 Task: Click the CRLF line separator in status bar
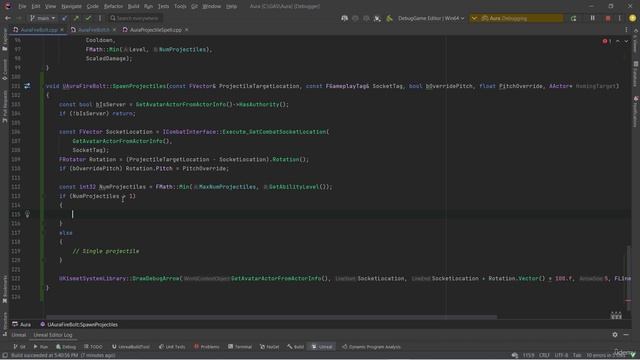point(544,355)
